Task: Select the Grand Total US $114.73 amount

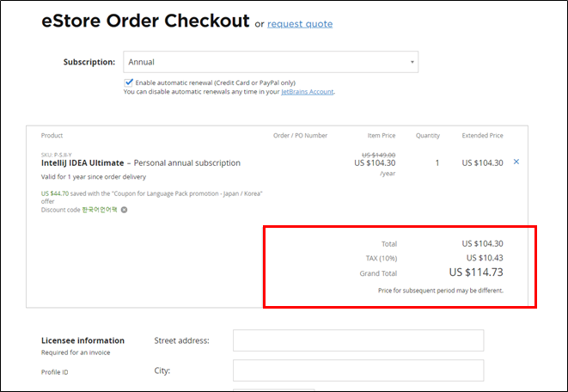Action: click(476, 273)
